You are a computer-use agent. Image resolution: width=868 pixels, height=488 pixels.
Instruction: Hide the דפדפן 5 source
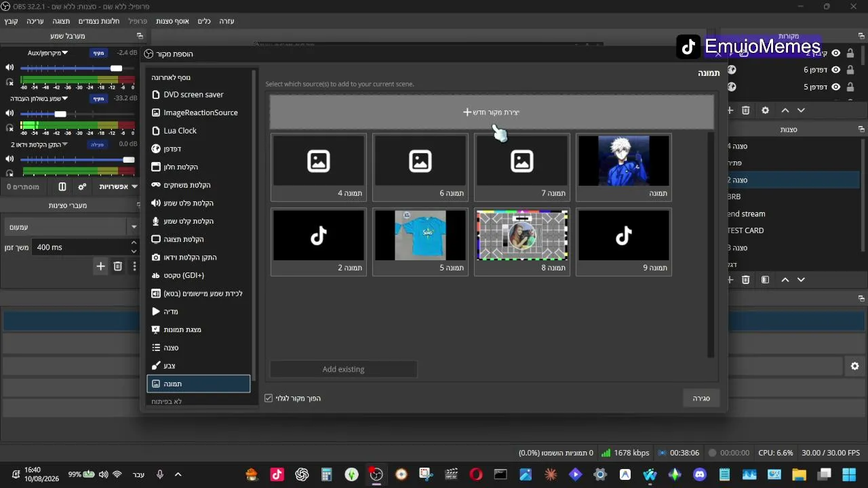(x=836, y=87)
